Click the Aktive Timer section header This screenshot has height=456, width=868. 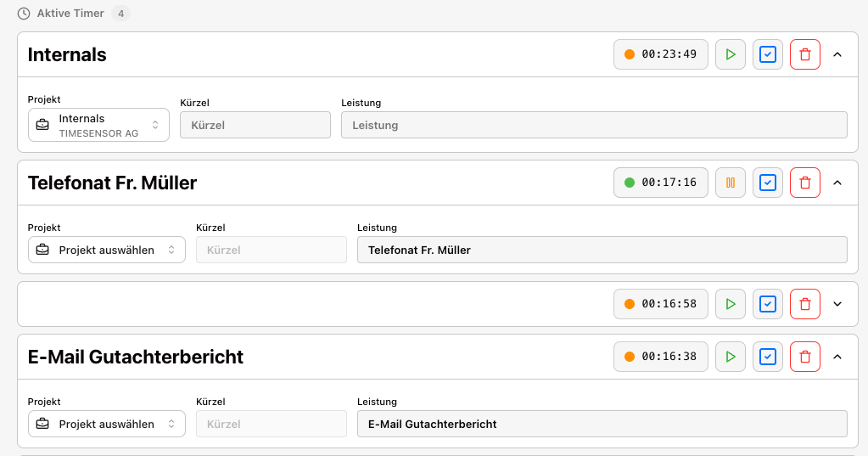[x=70, y=14]
